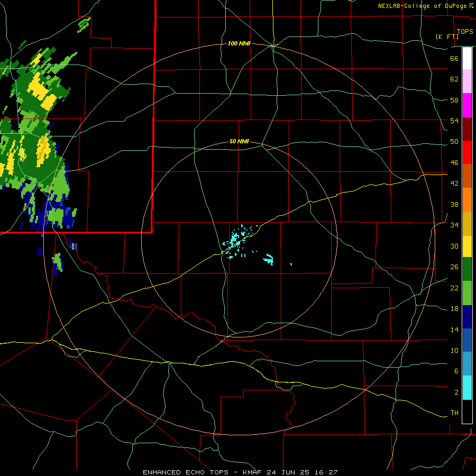Click the 46 scale label
The width and height of the screenshot is (476, 476).
(x=454, y=163)
